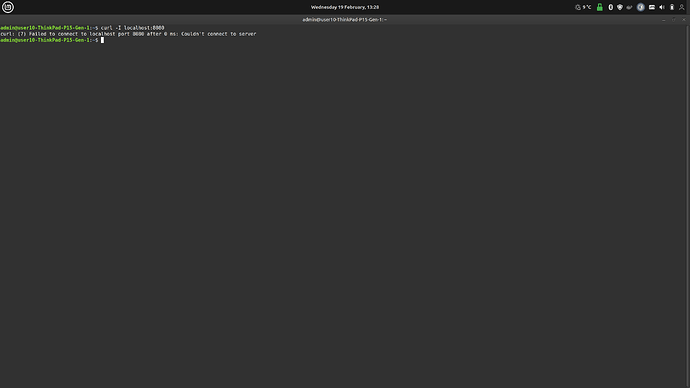Click the white circular tray icon

pos(610,7)
